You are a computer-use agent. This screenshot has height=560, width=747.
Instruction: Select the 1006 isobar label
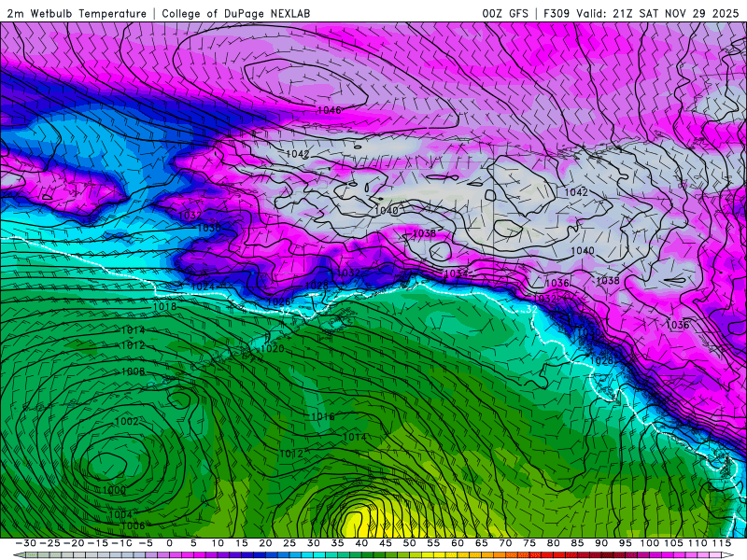133,525
